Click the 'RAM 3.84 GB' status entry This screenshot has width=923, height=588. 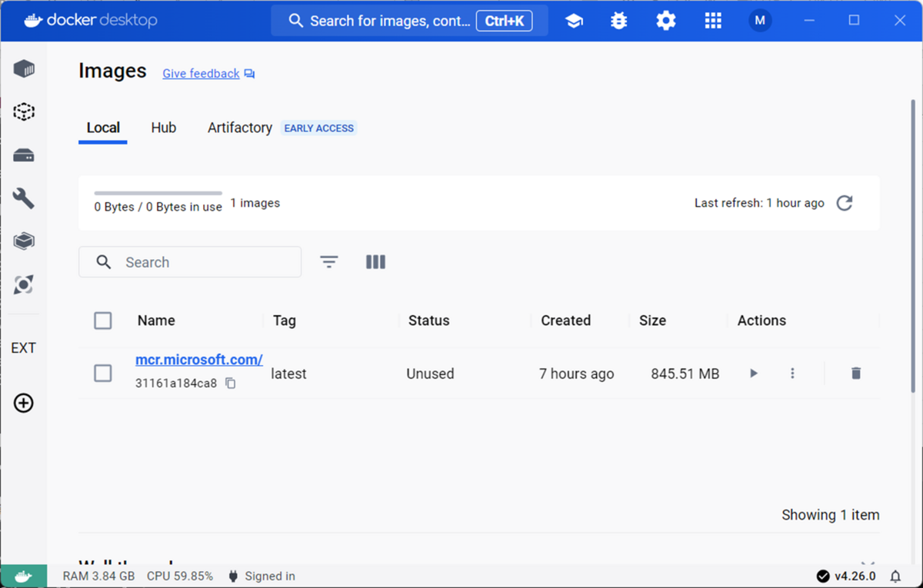[x=98, y=576]
